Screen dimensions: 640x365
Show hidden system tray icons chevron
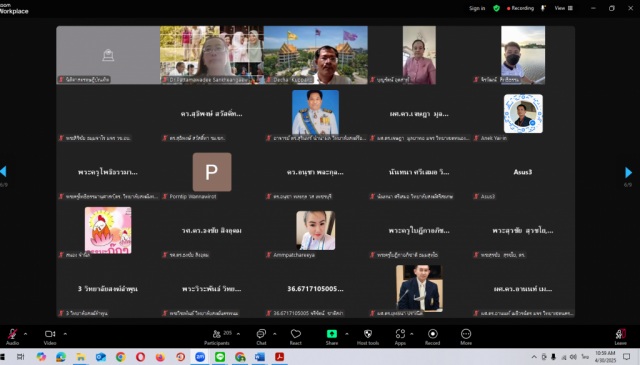click(534, 357)
